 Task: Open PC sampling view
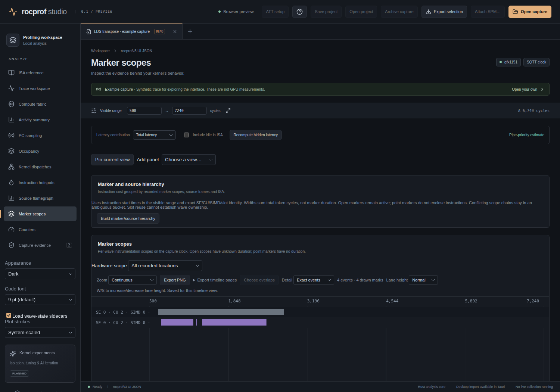point(40,136)
